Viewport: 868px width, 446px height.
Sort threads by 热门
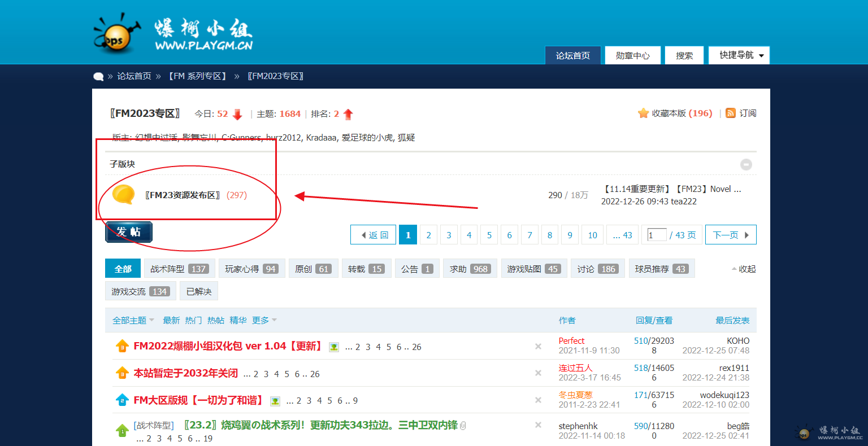193,320
